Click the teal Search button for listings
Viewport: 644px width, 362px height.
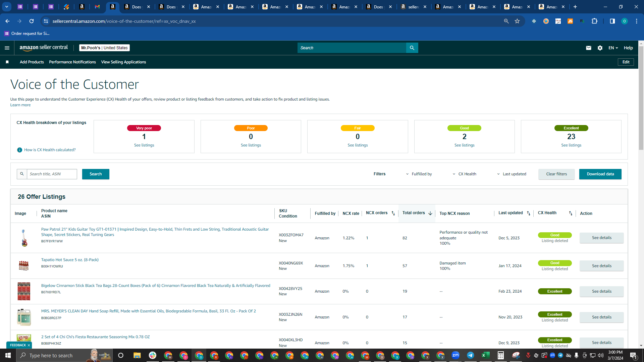coord(96,174)
